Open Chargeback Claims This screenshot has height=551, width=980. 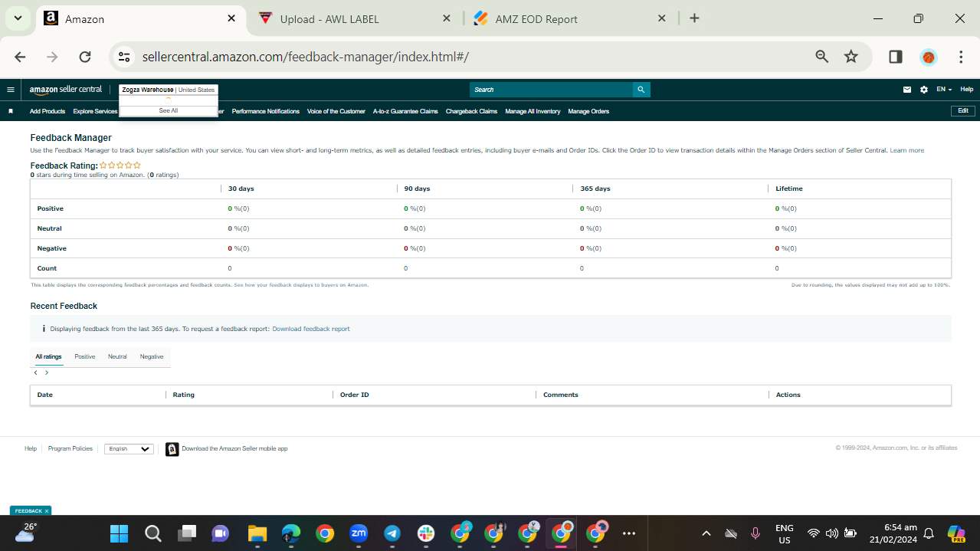471,111
